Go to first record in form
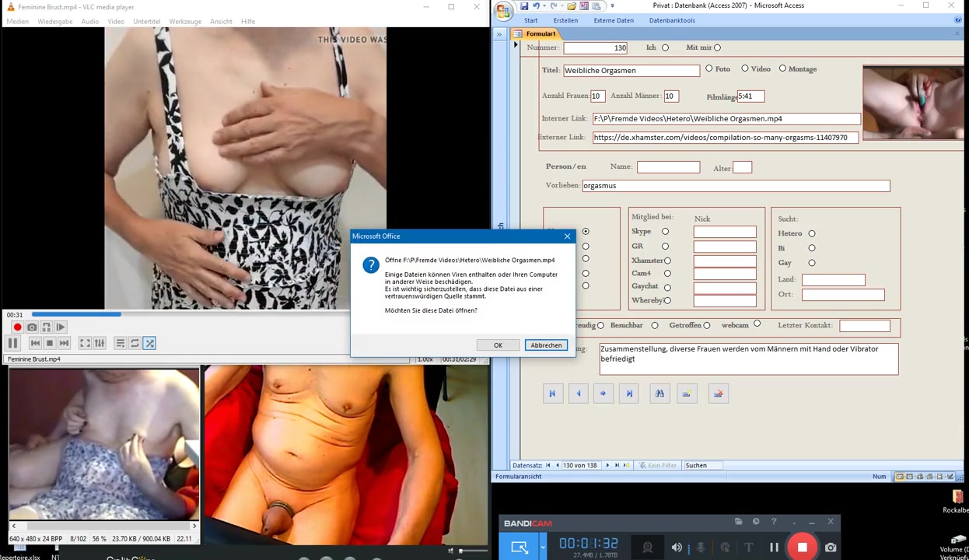Image resolution: width=969 pixels, height=560 pixels. [552, 394]
